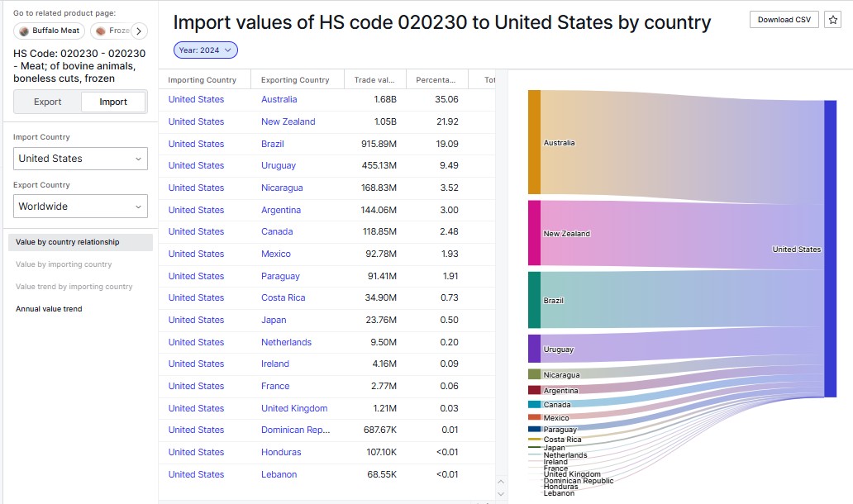Click the table scroll down arrow
Viewport: 853px width, 504px height.
[x=501, y=494]
